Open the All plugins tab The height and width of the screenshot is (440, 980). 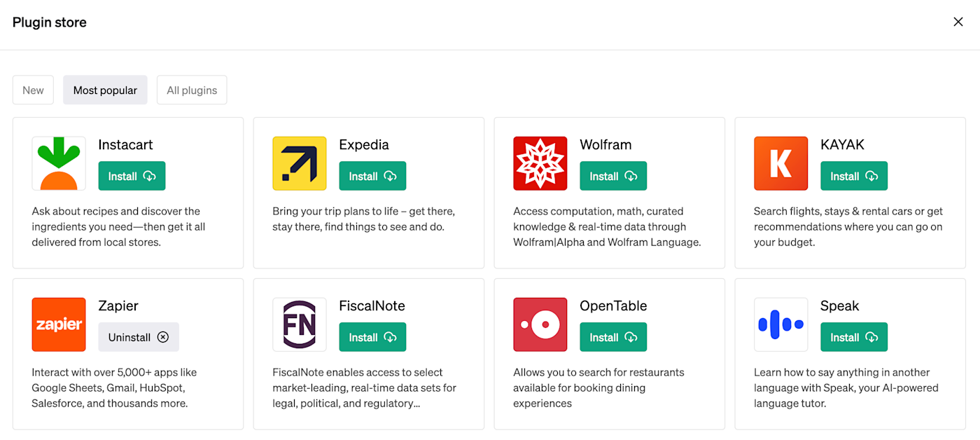click(x=192, y=90)
